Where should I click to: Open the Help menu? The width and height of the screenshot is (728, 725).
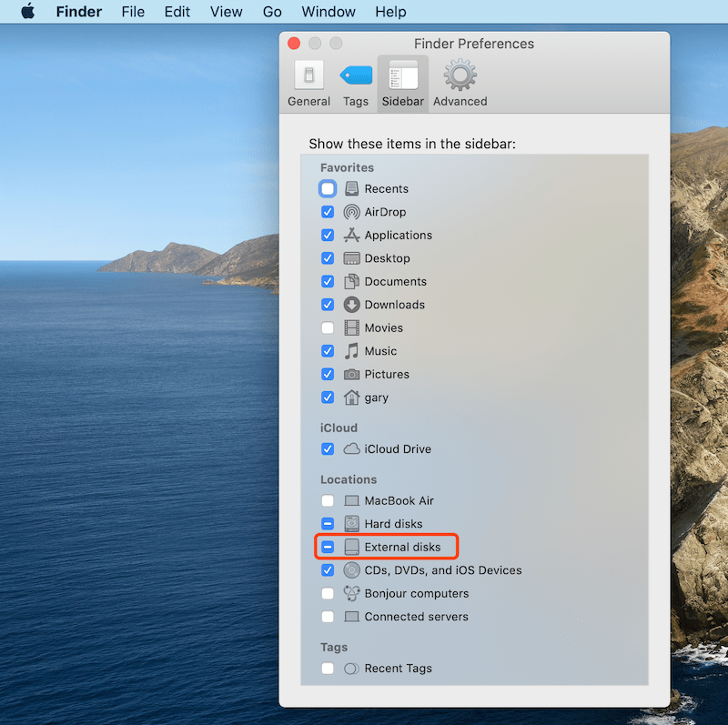click(x=390, y=12)
